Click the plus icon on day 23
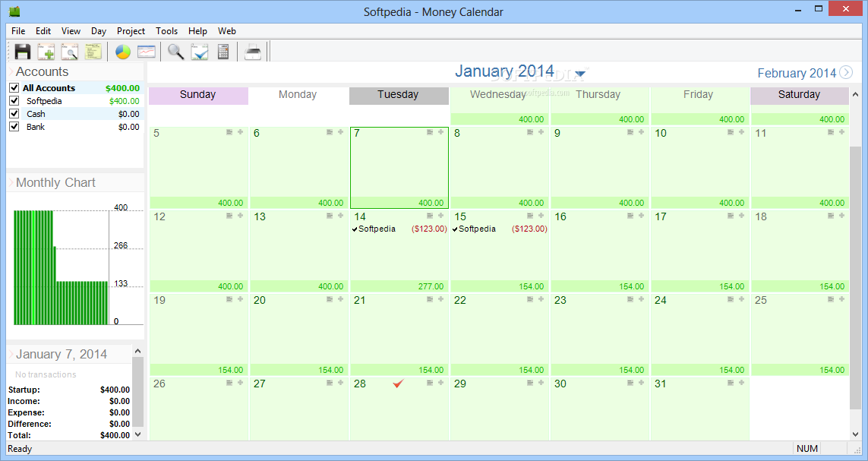The height and width of the screenshot is (461, 868). coord(641,299)
